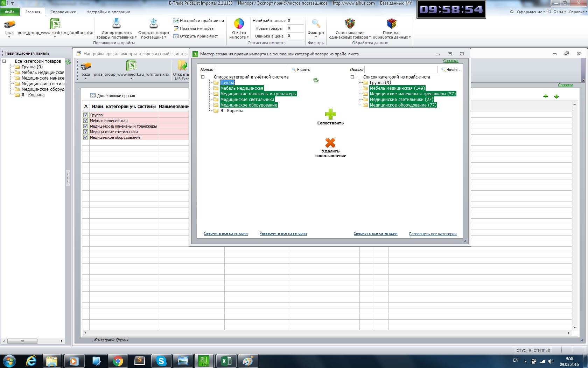Image resolution: width=588 pixels, height=368 pixels.
Task: Click the volume icon in system tray
Action: 551,361
